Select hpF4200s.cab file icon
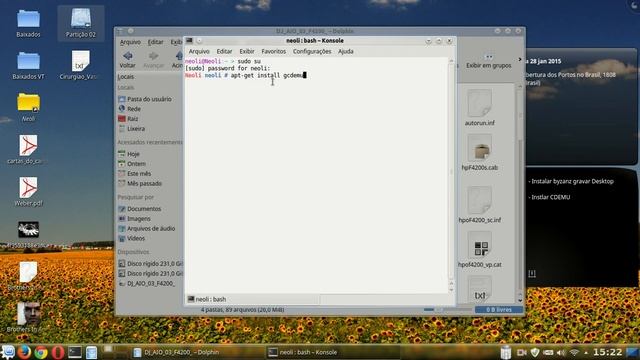640x360 pixels. coord(480,149)
